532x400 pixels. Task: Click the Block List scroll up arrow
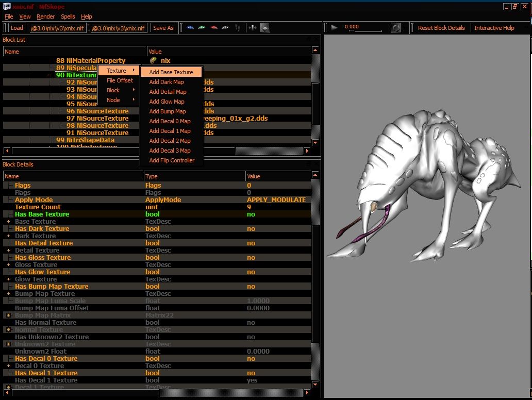315,50
